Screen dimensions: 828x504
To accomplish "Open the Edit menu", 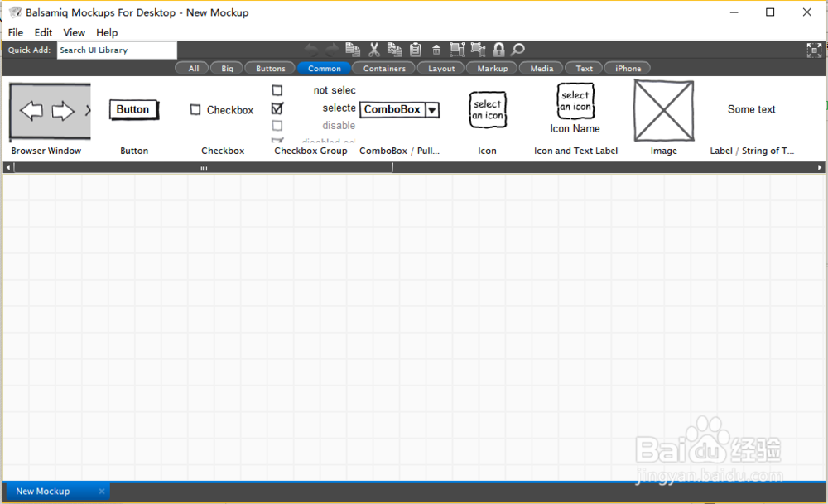I will (x=43, y=33).
